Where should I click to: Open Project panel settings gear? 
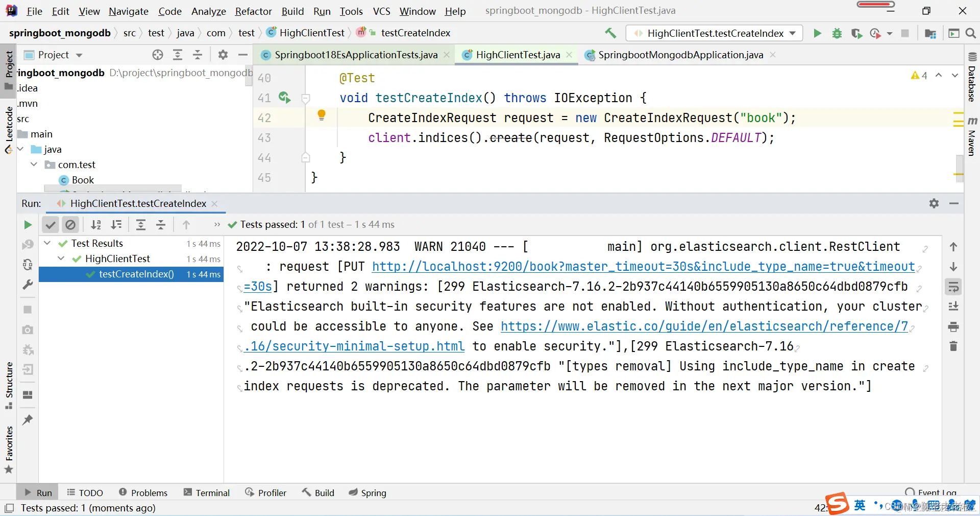pyautogui.click(x=223, y=55)
